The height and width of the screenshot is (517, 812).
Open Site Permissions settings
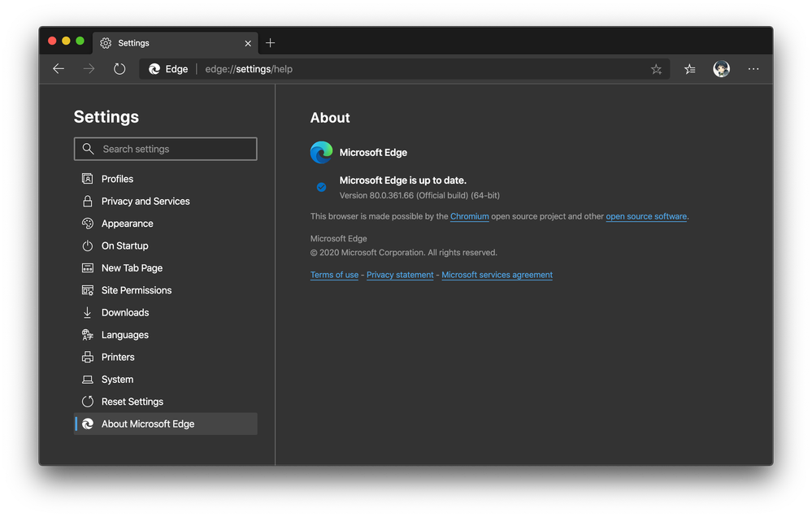point(166,290)
